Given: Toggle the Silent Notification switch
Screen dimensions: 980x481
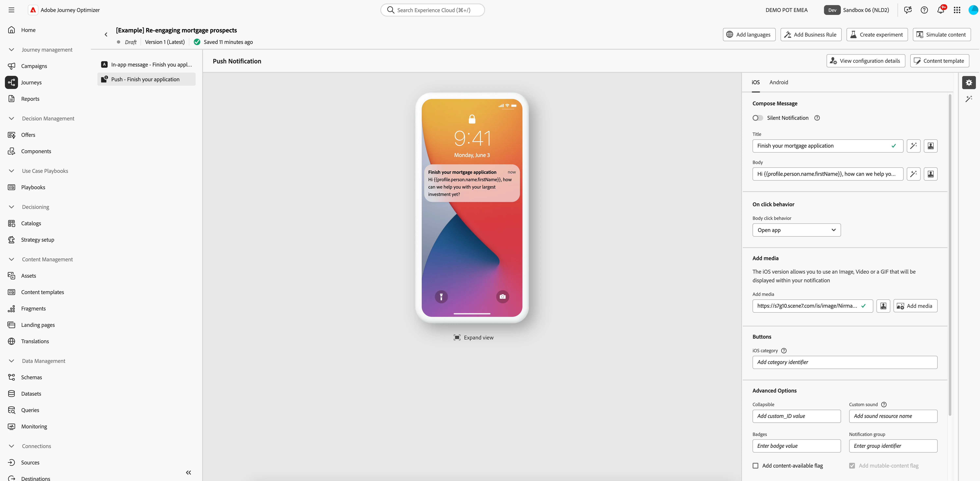Looking at the screenshot, I should [x=758, y=118].
